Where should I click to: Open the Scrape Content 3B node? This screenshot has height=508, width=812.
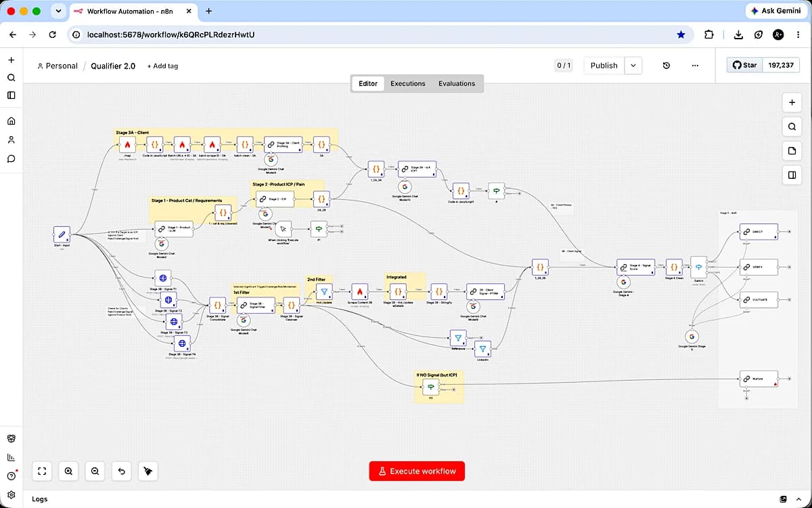pos(359,292)
